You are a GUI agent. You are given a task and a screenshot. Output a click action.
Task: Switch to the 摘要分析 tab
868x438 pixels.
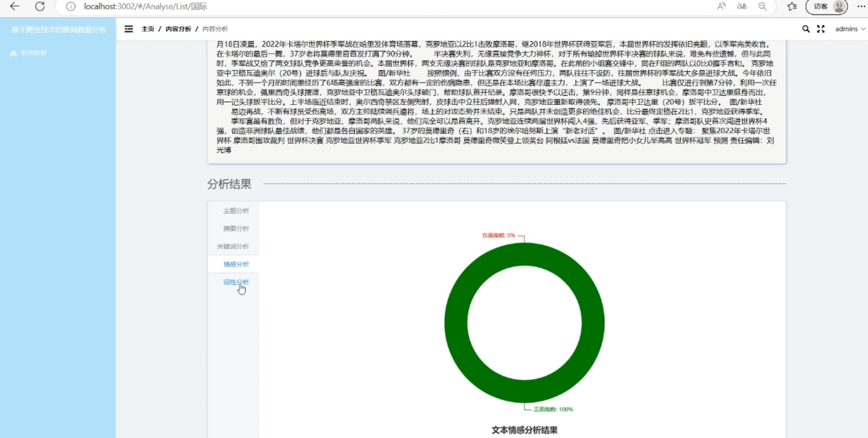tap(236, 229)
